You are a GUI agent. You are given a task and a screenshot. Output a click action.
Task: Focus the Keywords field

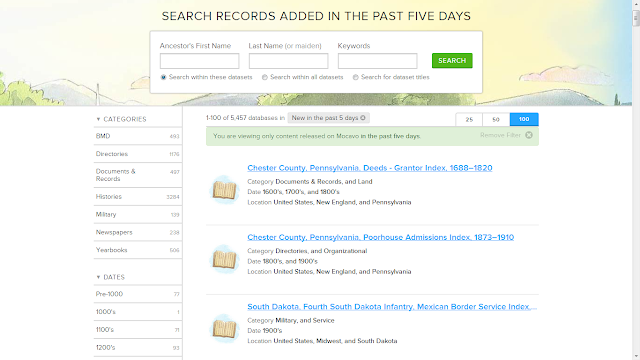378,61
